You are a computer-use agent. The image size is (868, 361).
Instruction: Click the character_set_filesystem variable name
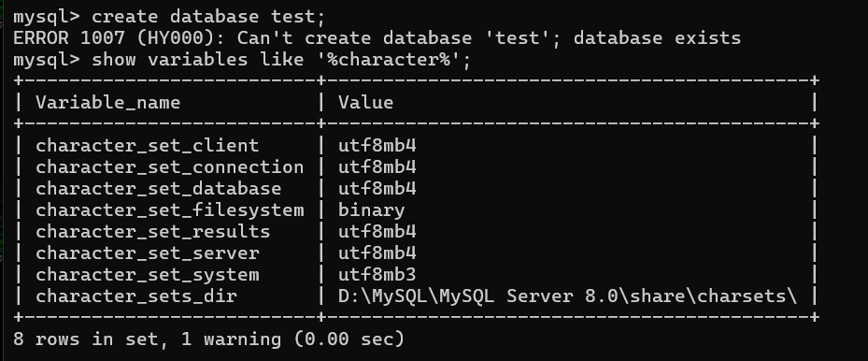click(x=170, y=210)
